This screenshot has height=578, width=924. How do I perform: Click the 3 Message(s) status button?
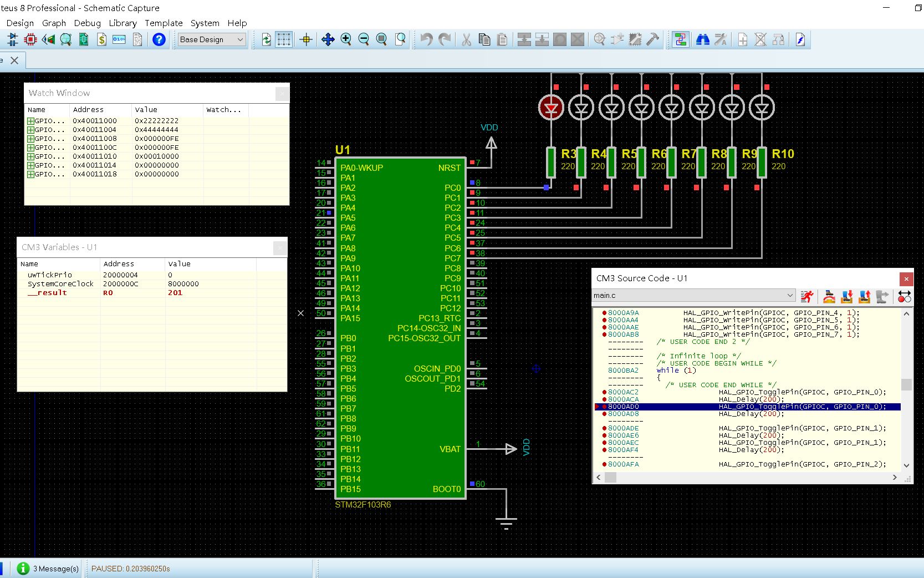[48, 569]
